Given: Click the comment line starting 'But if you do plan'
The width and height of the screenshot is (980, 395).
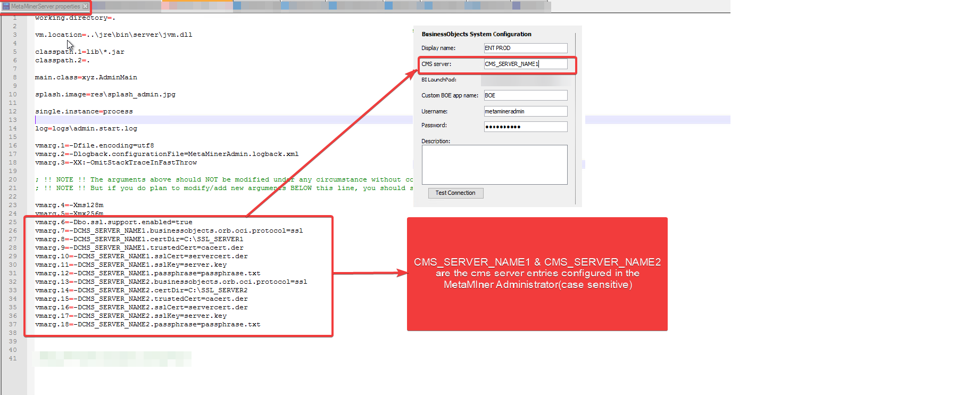Looking at the screenshot, I should (x=224, y=188).
